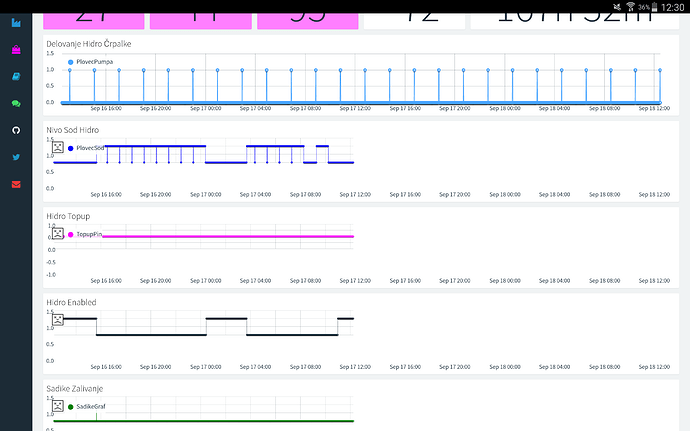
Task: Click sad-face icon on Nivo Sod Hidro chart
Action: tap(58, 147)
